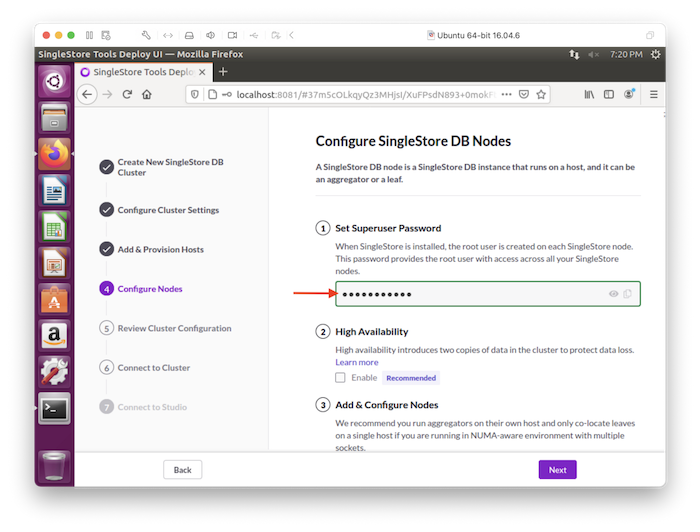Copy the superuser password to clipboard

[627, 294]
